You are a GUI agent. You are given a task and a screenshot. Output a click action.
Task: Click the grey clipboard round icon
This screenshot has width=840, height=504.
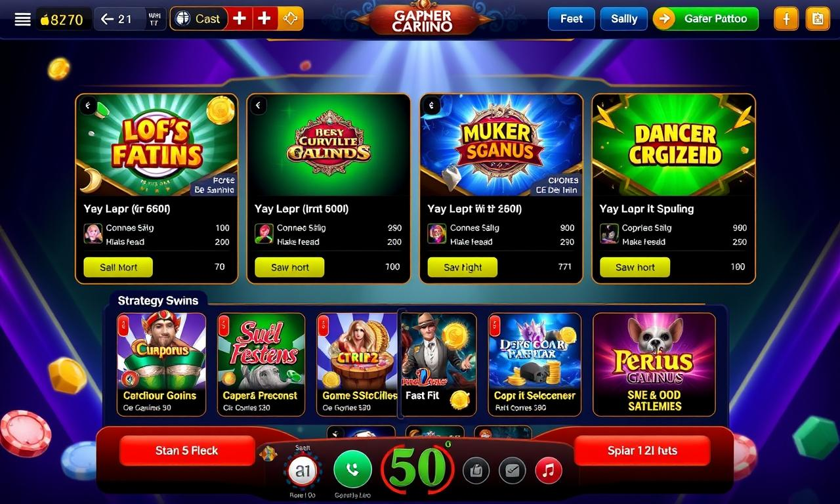[476, 470]
